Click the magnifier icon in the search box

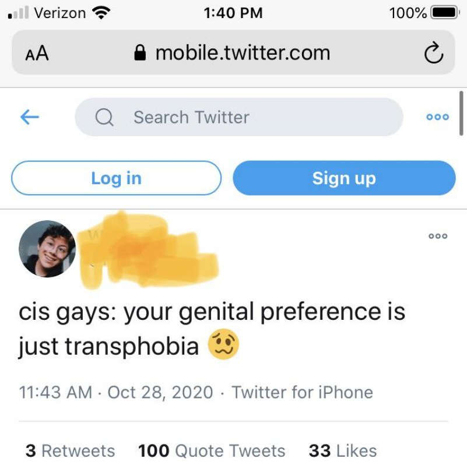click(104, 118)
